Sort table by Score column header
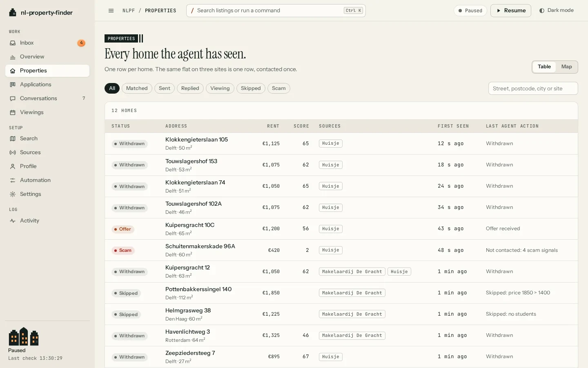Viewport: 588px width, 368px height. pyautogui.click(x=301, y=126)
